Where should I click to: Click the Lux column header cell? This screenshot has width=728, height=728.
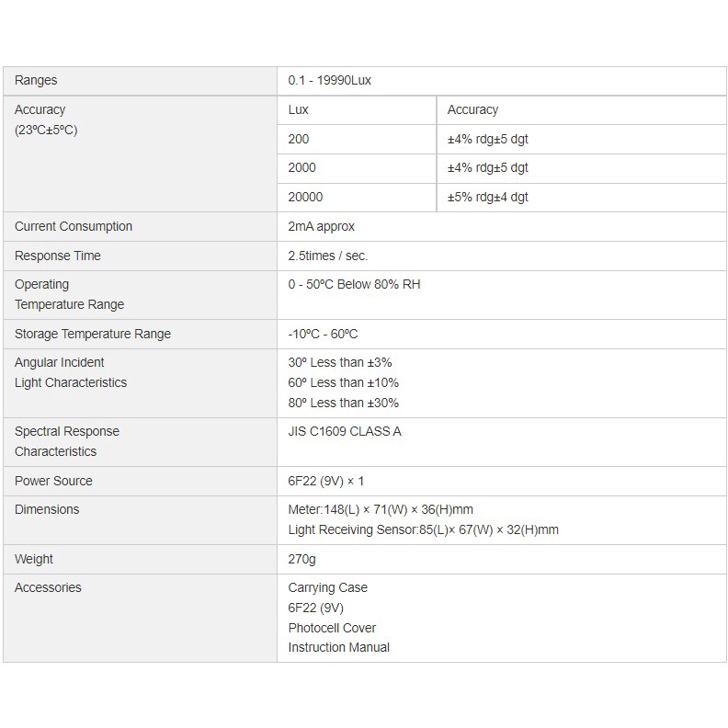pyautogui.click(x=299, y=110)
